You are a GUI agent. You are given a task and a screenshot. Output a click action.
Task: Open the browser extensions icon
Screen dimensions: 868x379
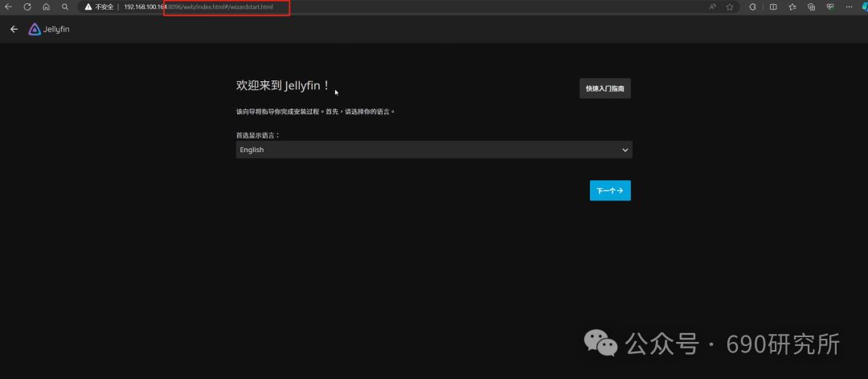[x=753, y=6]
